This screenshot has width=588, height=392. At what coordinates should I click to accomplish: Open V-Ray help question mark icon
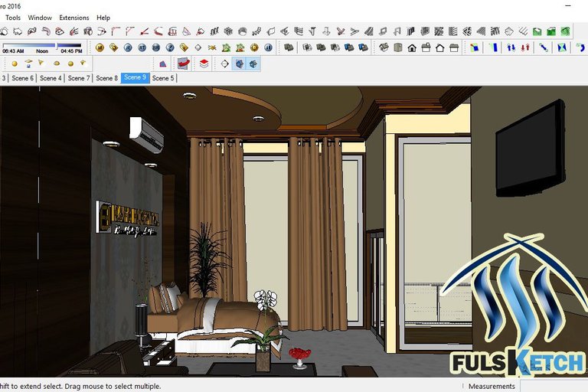tap(170, 47)
